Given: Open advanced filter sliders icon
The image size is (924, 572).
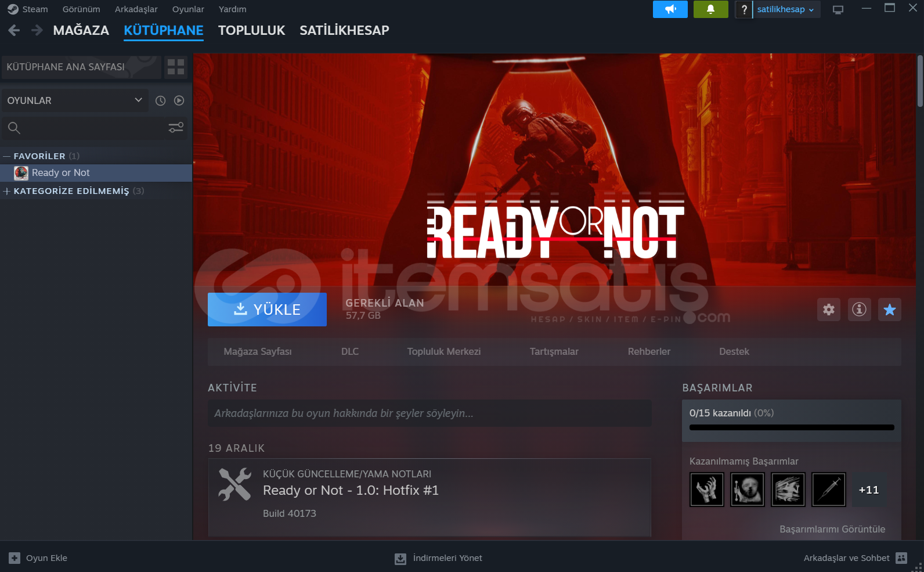Looking at the screenshot, I should [176, 128].
